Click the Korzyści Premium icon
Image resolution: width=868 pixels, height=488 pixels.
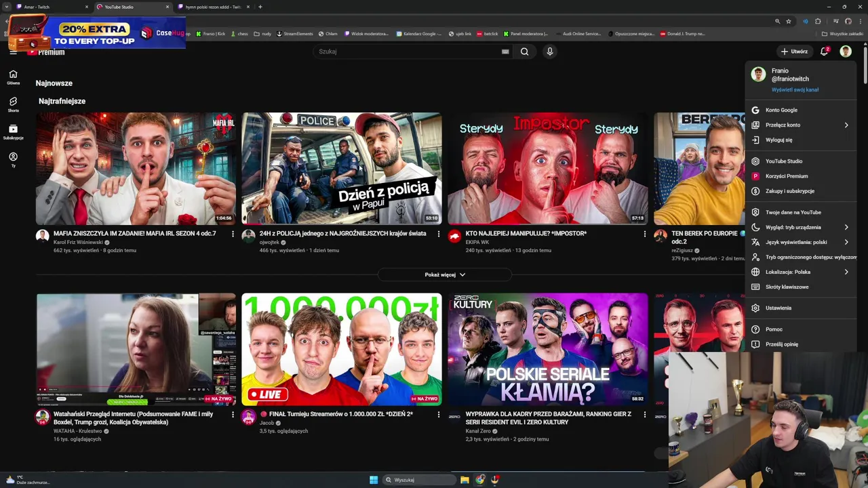(x=755, y=176)
